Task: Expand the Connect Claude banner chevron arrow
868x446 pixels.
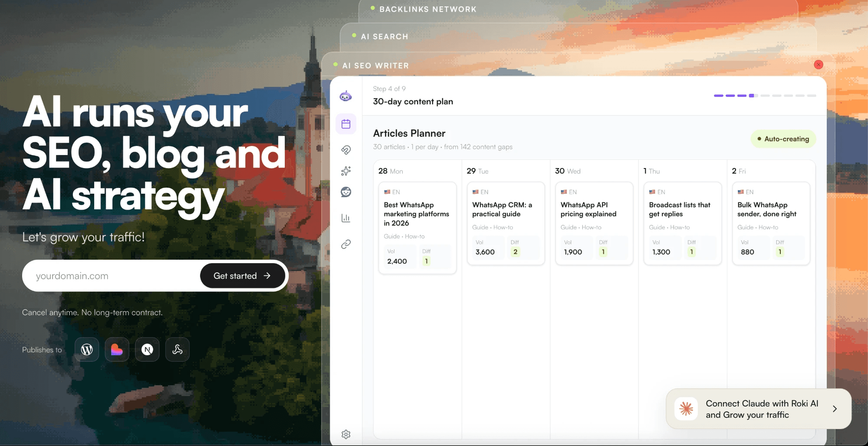Action: click(x=835, y=409)
